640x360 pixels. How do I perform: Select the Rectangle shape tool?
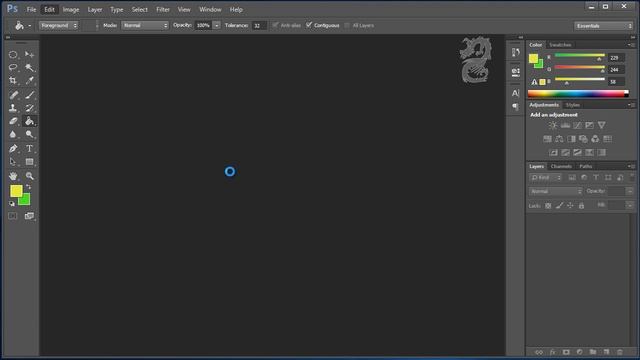[x=29, y=162]
